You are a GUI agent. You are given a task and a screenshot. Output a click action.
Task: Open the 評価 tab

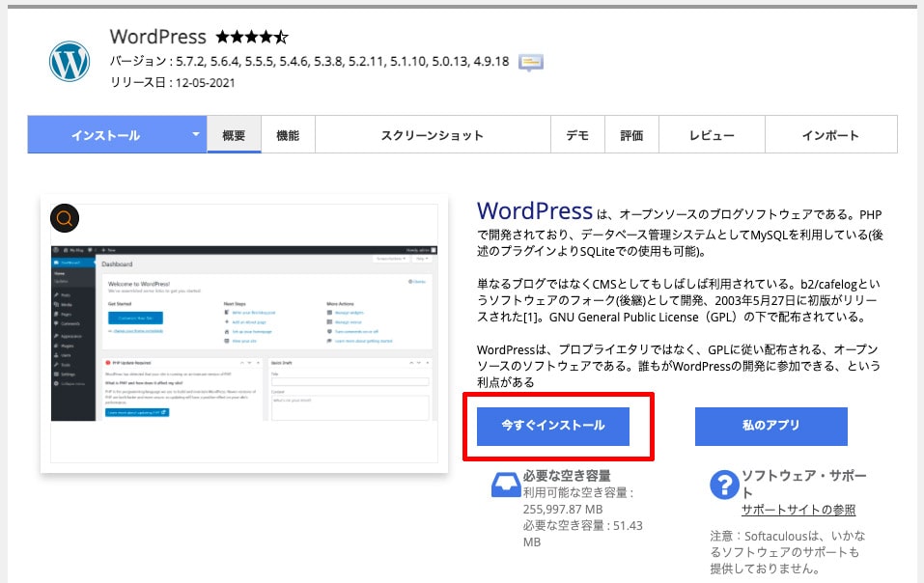pos(631,135)
